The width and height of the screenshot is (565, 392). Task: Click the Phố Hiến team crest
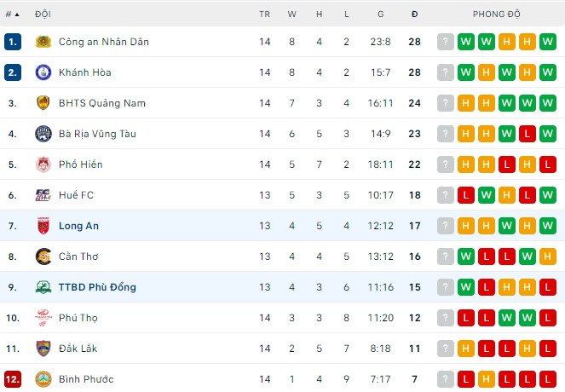pyautogui.click(x=43, y=164)
